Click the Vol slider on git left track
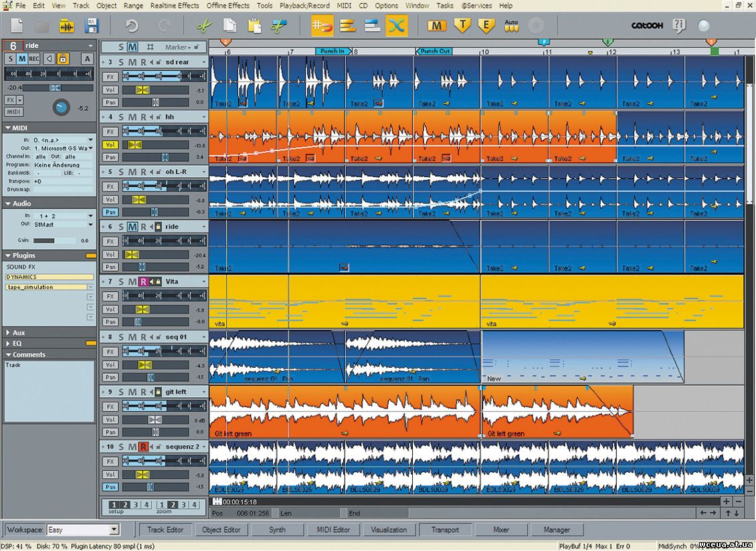This screenshot has width=756, height=551. [x=155, y=419]
